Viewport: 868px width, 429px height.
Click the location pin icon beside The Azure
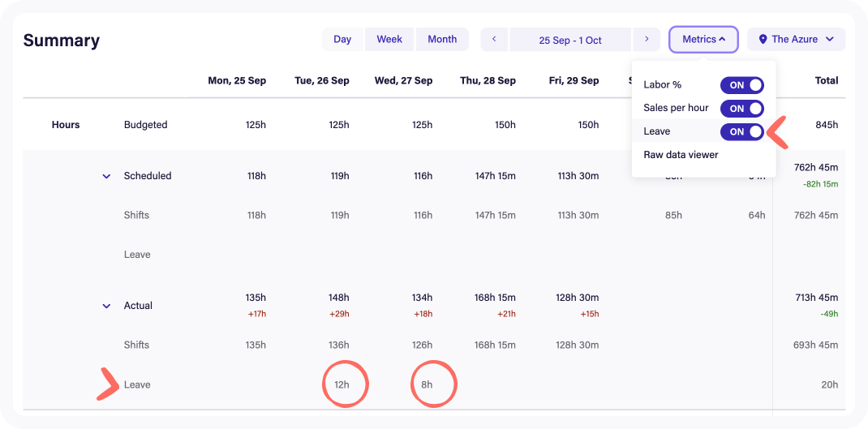pos(762,40)
